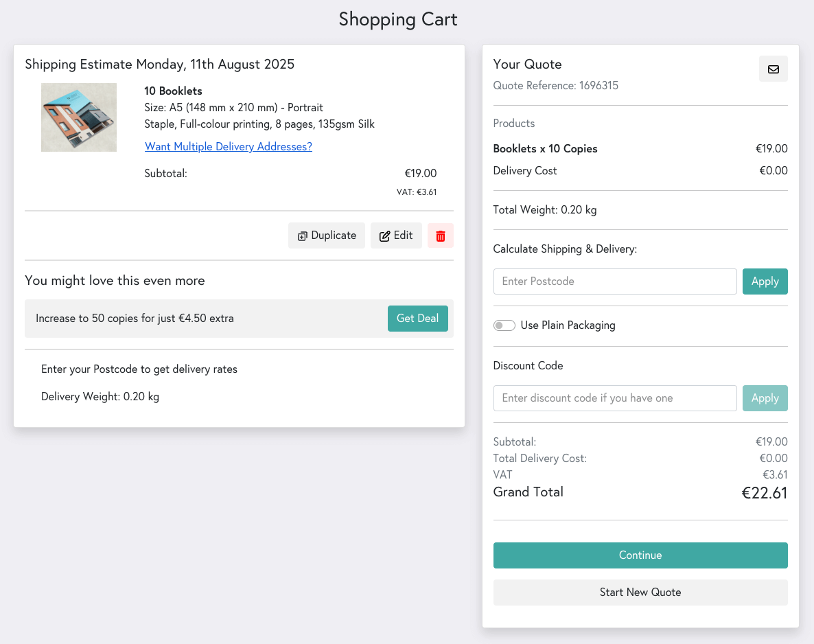Enable Use Plain Packaging
814x644 pixels.
coord(504,325)
